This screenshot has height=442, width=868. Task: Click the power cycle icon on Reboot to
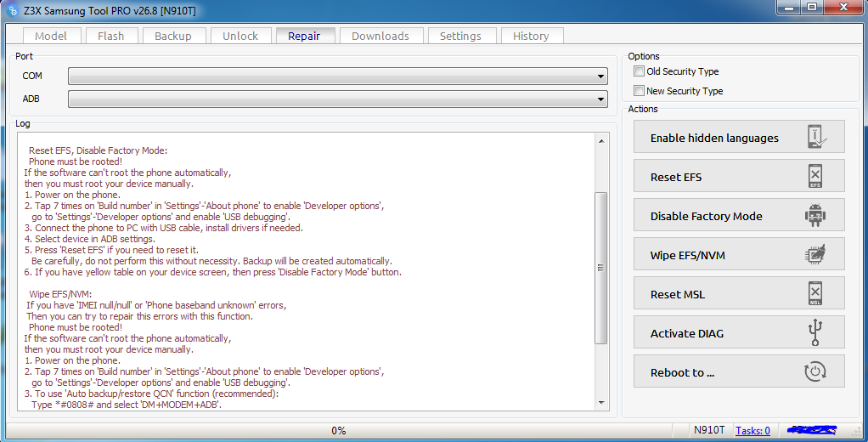tap(814, 371)
